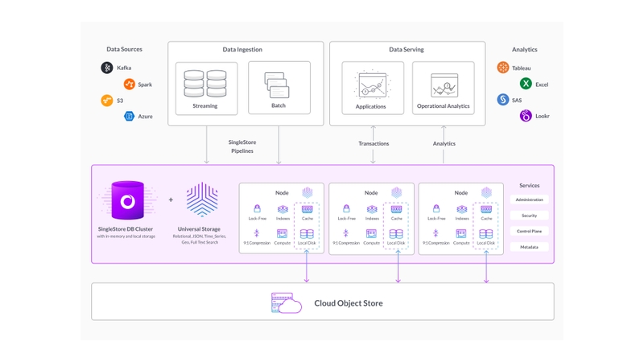Click the "Data Sources" heading
644x362 pixels.
tap(125, 49)
